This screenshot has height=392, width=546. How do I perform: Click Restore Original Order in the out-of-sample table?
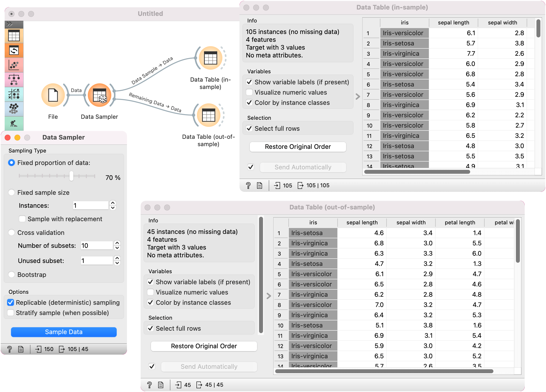coord(204,346)
